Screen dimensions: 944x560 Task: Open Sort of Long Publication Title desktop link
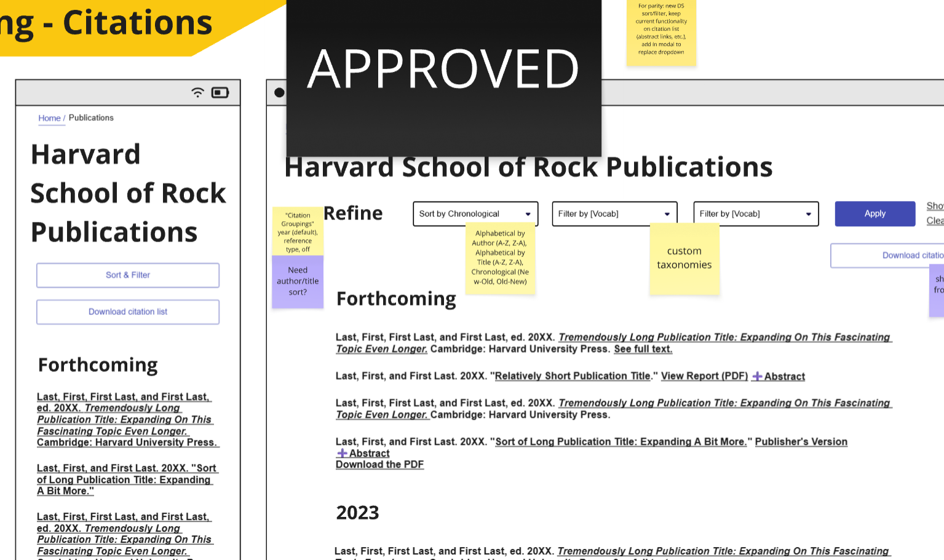pos(621,442)
